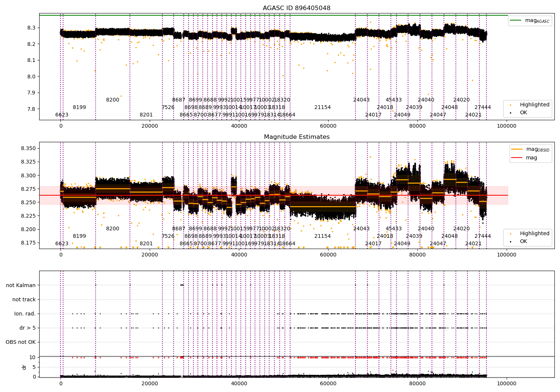This screenshot has width=560, height=392.
Task: Click obsid label 24040 in middle plot
Action: click(x=426, y=228)
